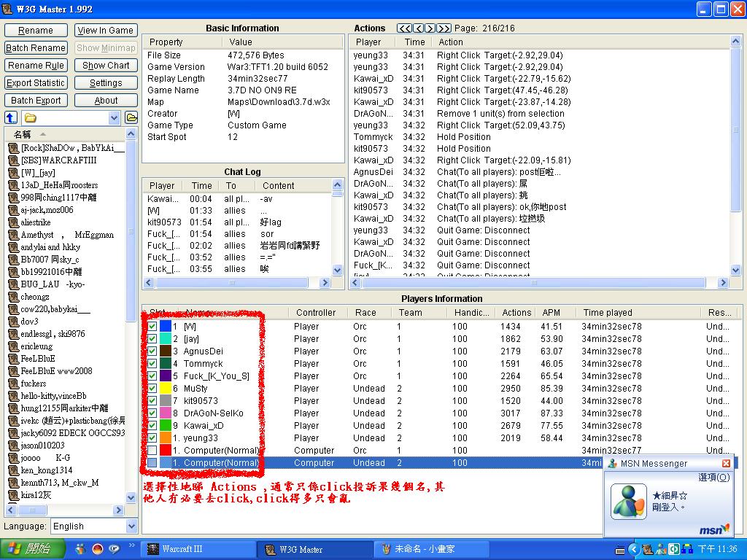
Task: Uncheck player AgnusDei checkbox
Action: point(152,351)
